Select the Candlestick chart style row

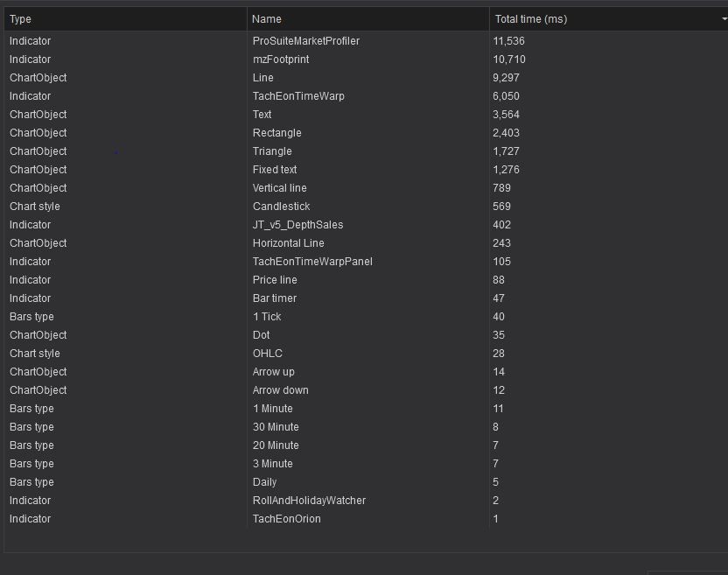(281, 207)
